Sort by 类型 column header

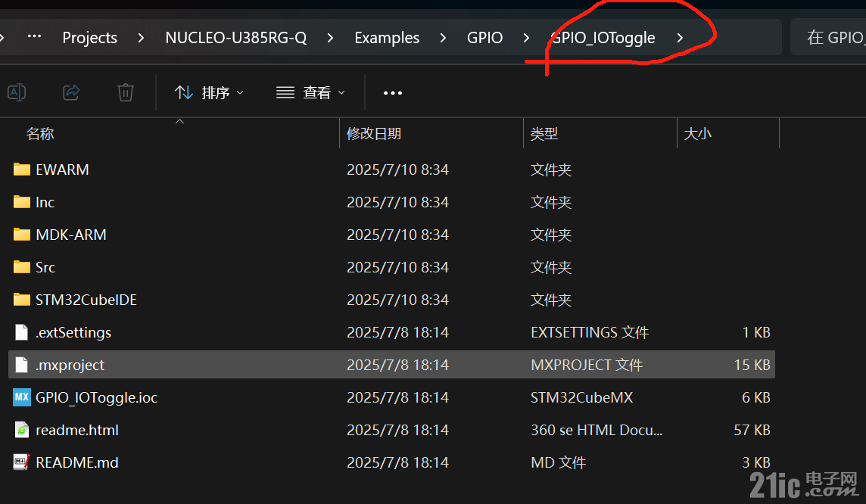pyautogui.click(x=544, y=134)
